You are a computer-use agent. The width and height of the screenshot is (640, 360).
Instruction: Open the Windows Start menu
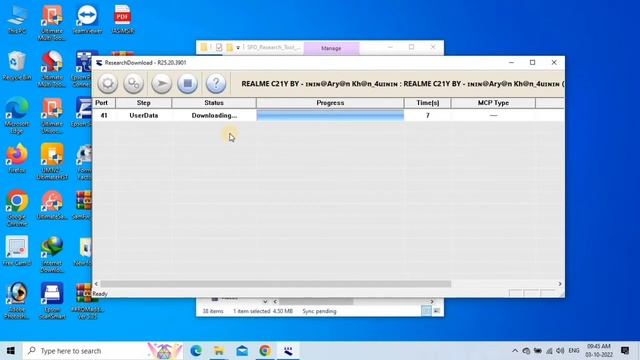pyautogui.click(x=11, y=351)
